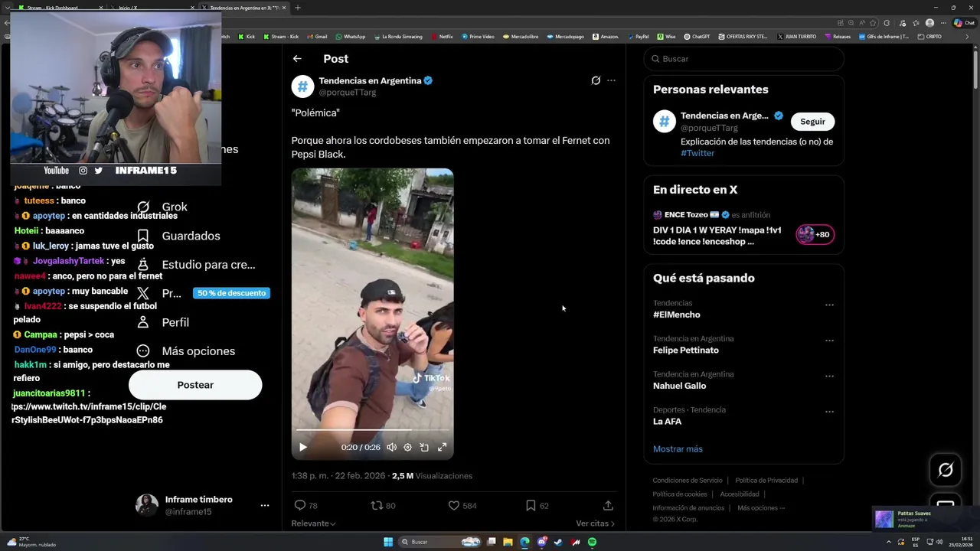Open the Felipe Pettinato trend
The width and height of the screenshot is (980, 551).
[x=686, y=350]
